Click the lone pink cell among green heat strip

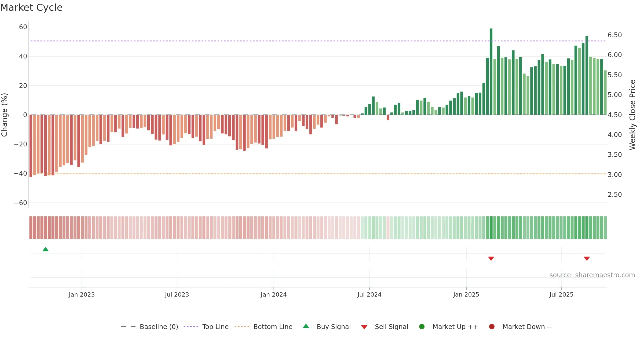coord(388,228)
